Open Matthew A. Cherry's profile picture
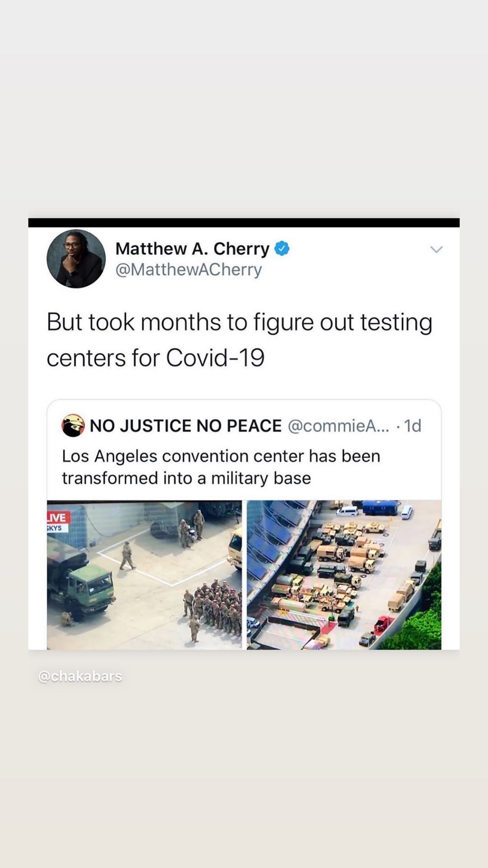 click(76, 259)
